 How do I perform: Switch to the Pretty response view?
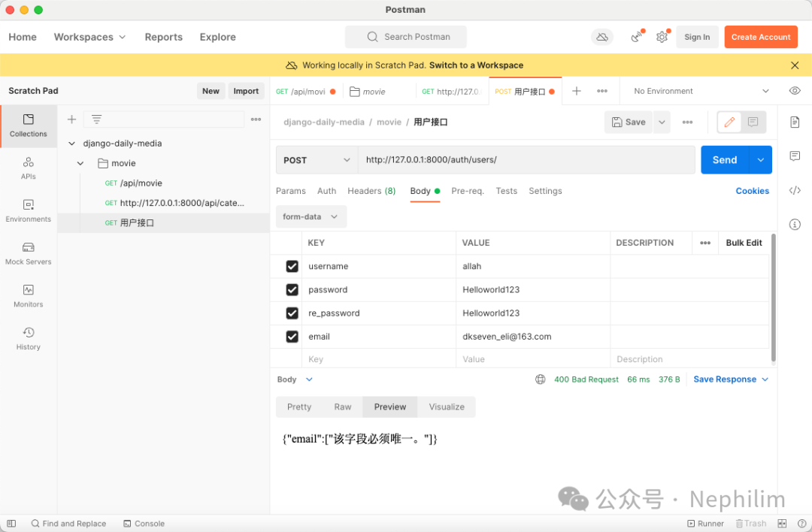(299, 407)
